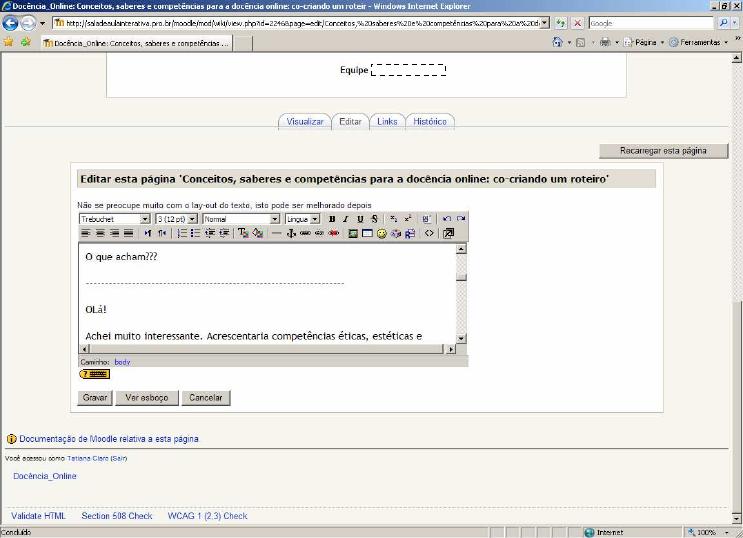Insert a smiley emoticon
Screen dimensions: 743x538
click(x=382, y=233)
